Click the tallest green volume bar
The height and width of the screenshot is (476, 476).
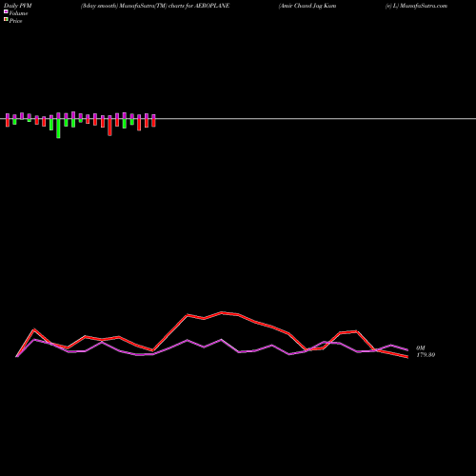[58, 129]
